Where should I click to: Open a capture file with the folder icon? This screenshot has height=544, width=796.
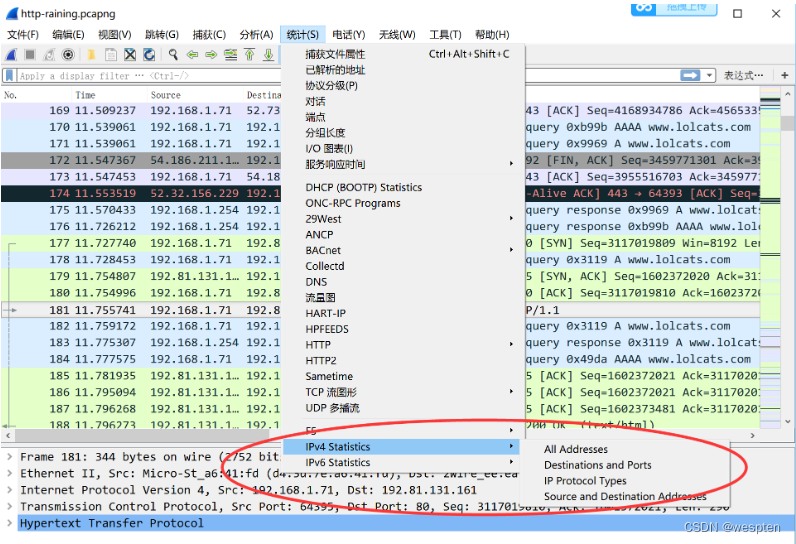point(92,55)
